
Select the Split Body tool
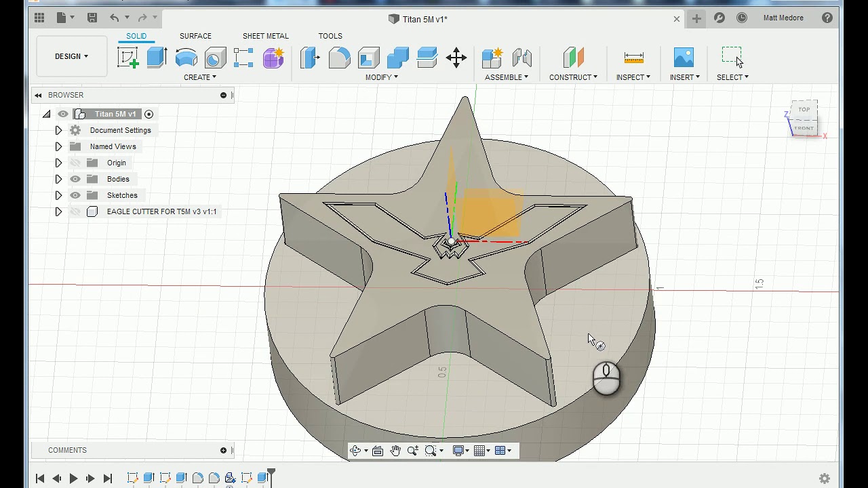(427, 58)
